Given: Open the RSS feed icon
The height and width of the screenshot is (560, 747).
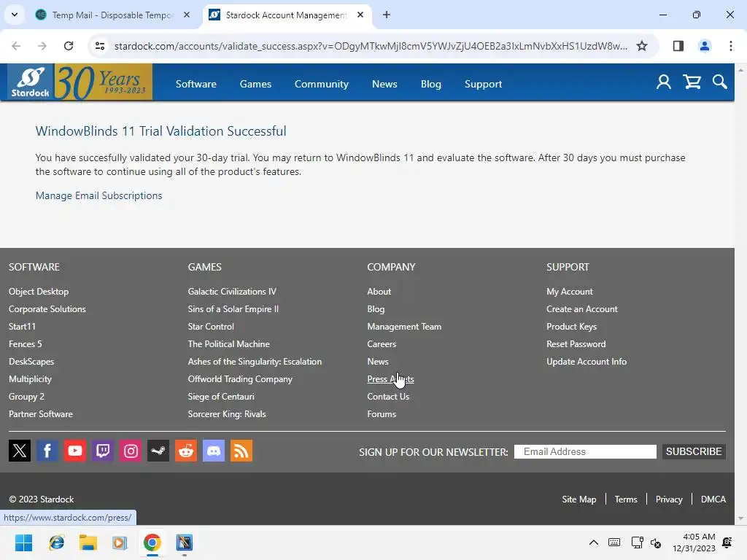Looking at the screenshot, I should [x=241, y=451].
